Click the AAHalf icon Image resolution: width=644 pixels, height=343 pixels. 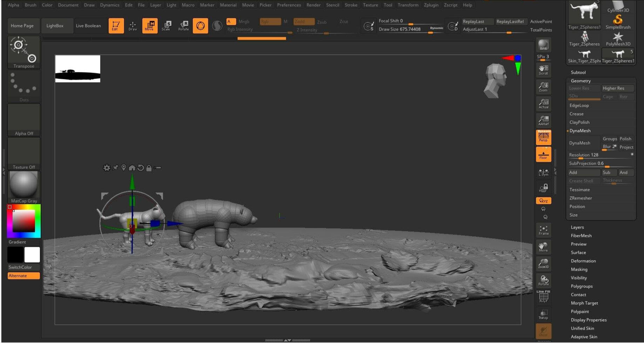pos(543,120)
